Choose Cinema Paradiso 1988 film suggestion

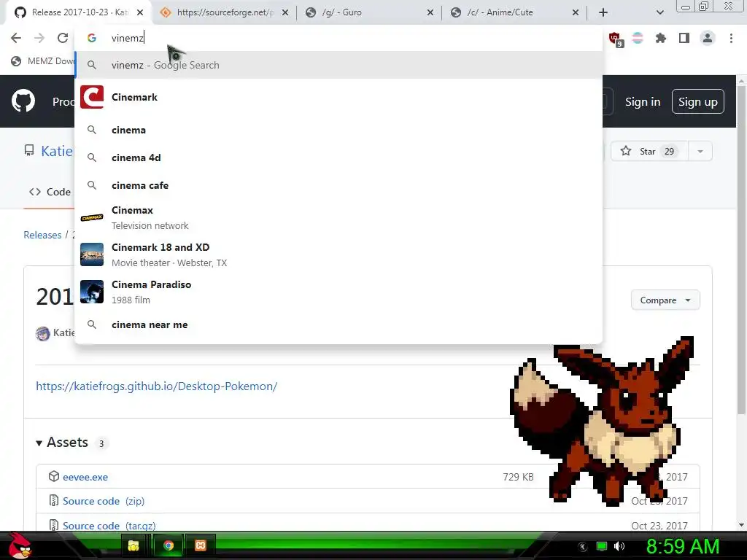pyautogui.click(x=338, y=292)
